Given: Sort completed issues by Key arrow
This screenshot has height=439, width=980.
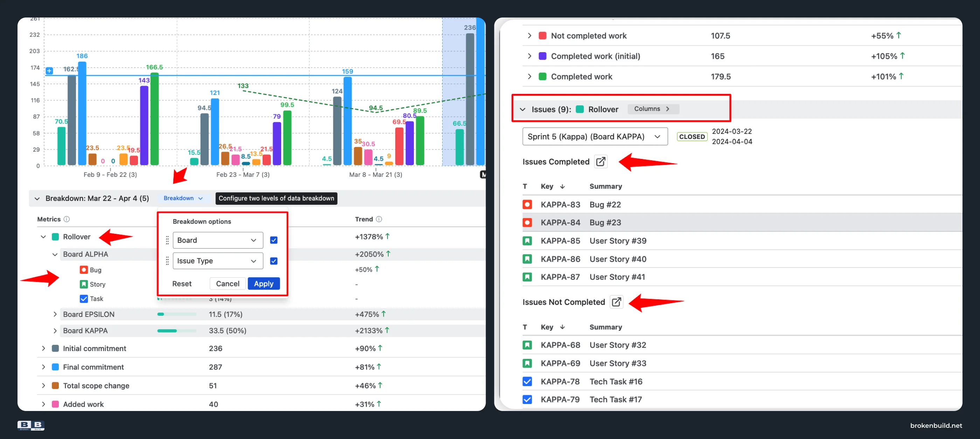Looking at the screenshot, I should tap(562, 186).
